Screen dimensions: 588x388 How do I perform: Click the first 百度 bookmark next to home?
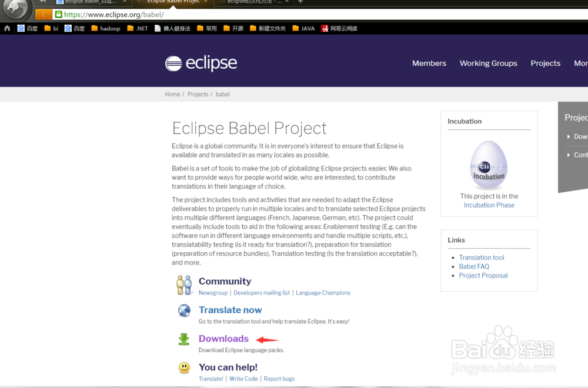click(28, 28)
